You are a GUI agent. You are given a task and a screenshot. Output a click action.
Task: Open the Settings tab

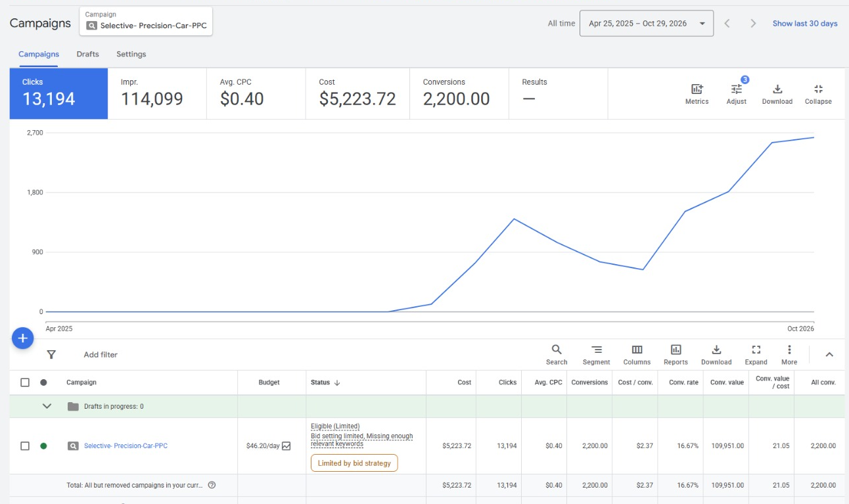131,55
